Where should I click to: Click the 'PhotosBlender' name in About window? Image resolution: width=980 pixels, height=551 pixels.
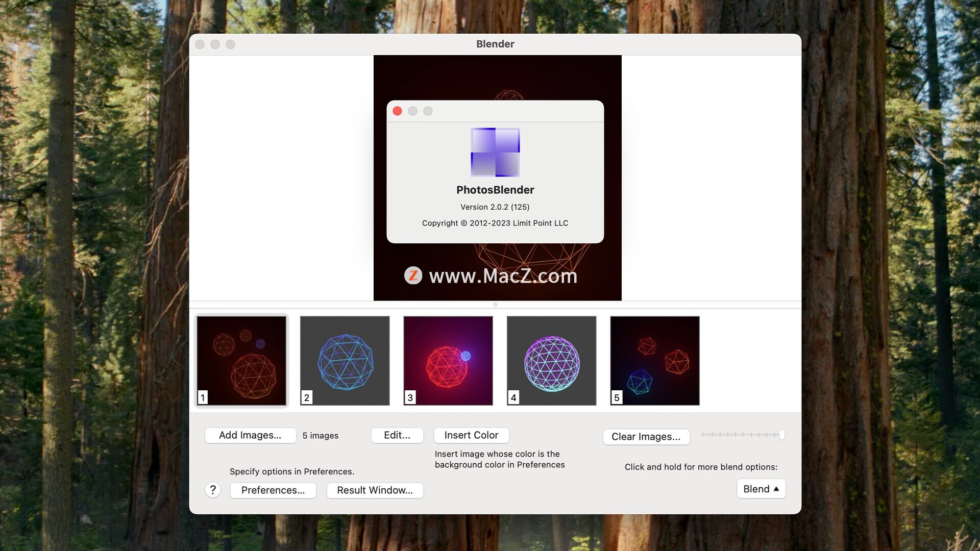[495, 190]
